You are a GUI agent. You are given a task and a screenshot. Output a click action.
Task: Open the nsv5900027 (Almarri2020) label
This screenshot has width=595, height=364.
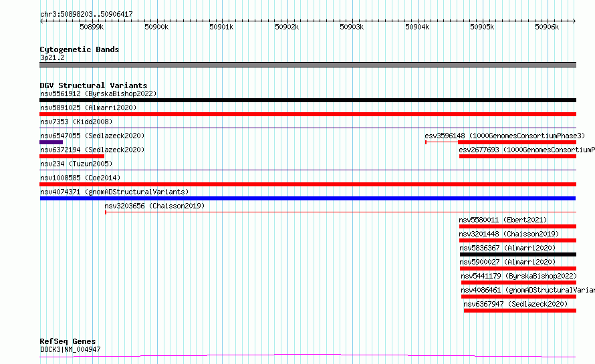tap(507, 262)
